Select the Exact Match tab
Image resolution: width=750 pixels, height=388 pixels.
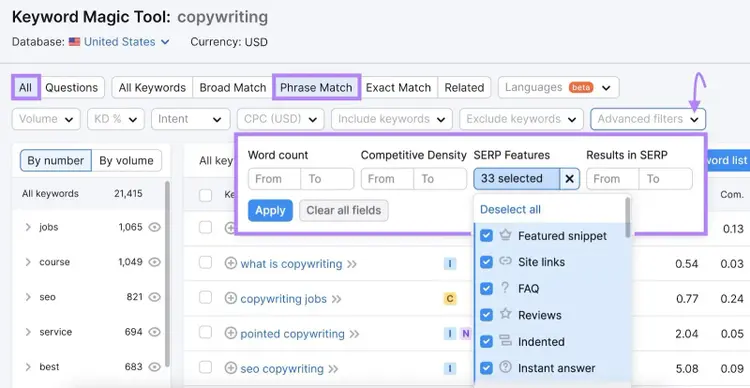point(398,88)
